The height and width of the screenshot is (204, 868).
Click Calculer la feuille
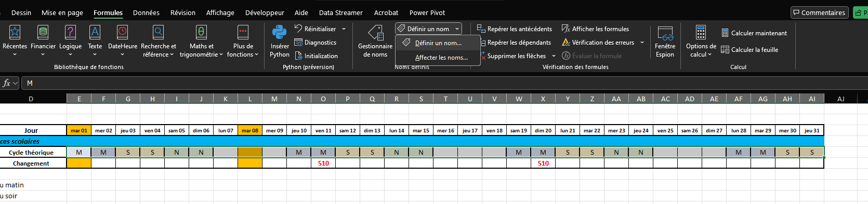point(749,50)
